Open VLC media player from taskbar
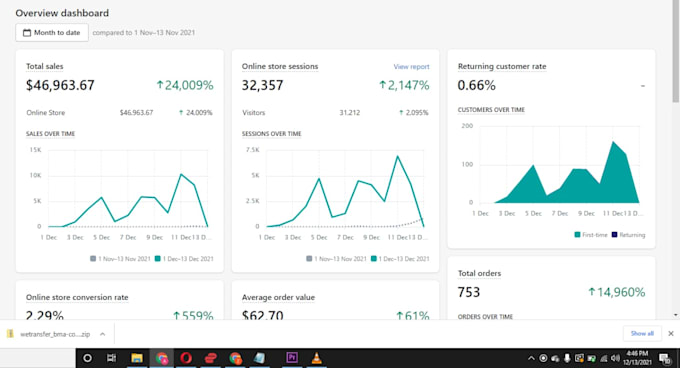This screenshot has width=680, height=368. pos(317,358)
